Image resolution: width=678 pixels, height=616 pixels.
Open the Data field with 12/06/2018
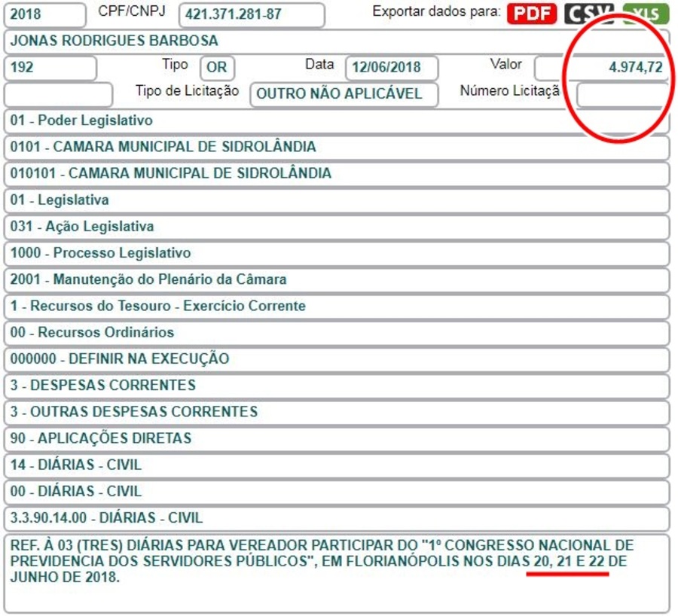click(392, 68)
